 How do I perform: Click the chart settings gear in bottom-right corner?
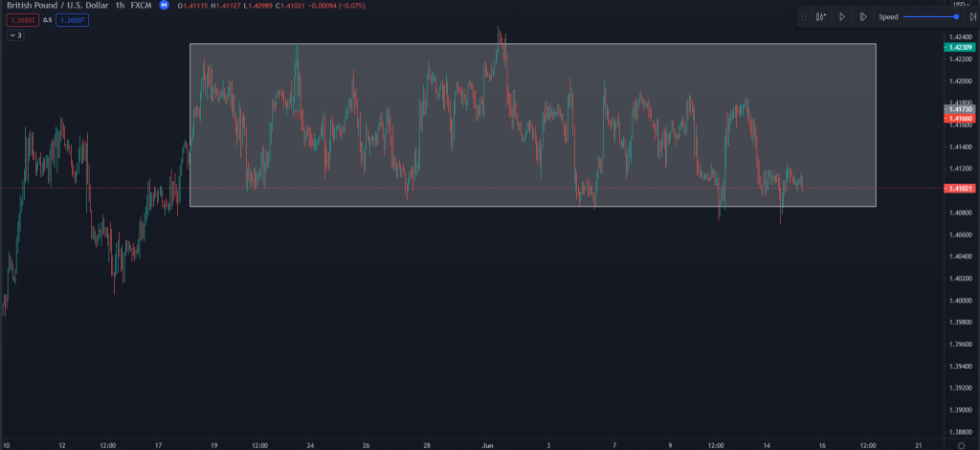[x=960, y=445]
